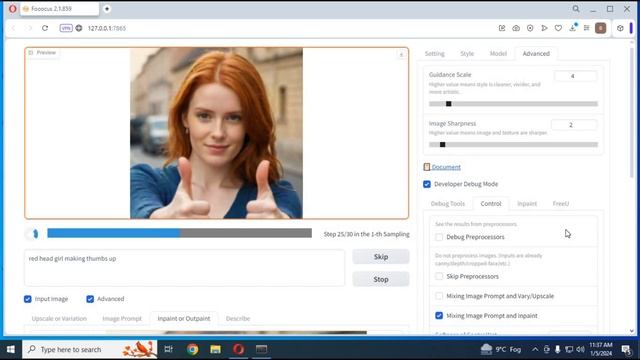Select Inpaint or Outpaint tab
Screen dimensions: 640x360
point(184,318)
